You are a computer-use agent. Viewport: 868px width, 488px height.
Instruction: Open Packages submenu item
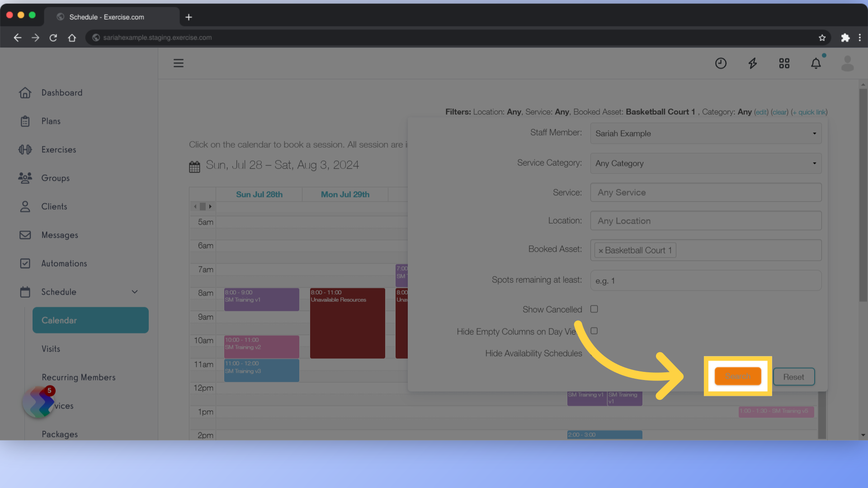60,434
